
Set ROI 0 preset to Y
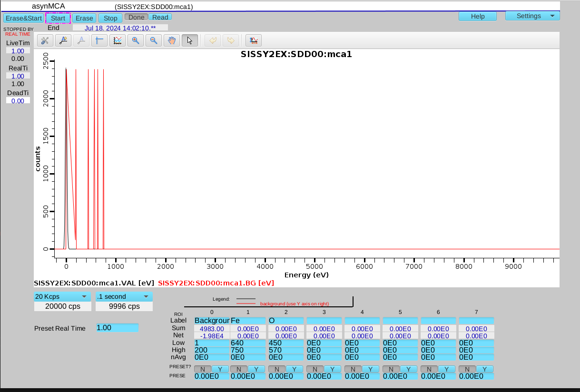pos(220,369)
